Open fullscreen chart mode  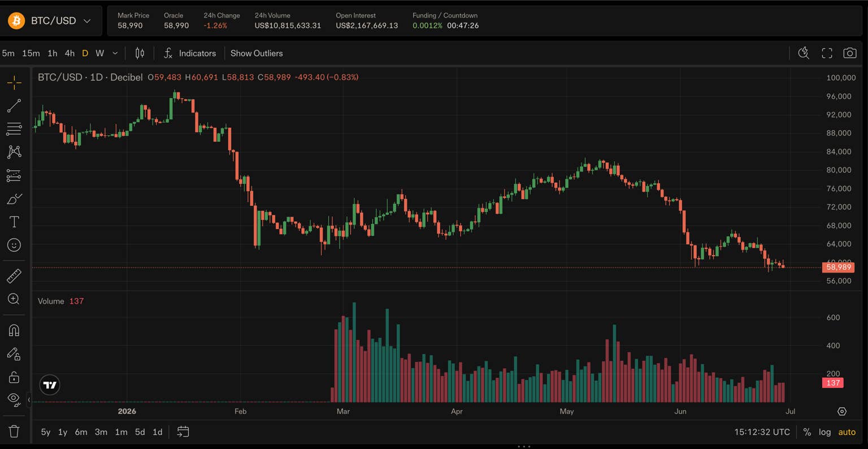[827, 53]
